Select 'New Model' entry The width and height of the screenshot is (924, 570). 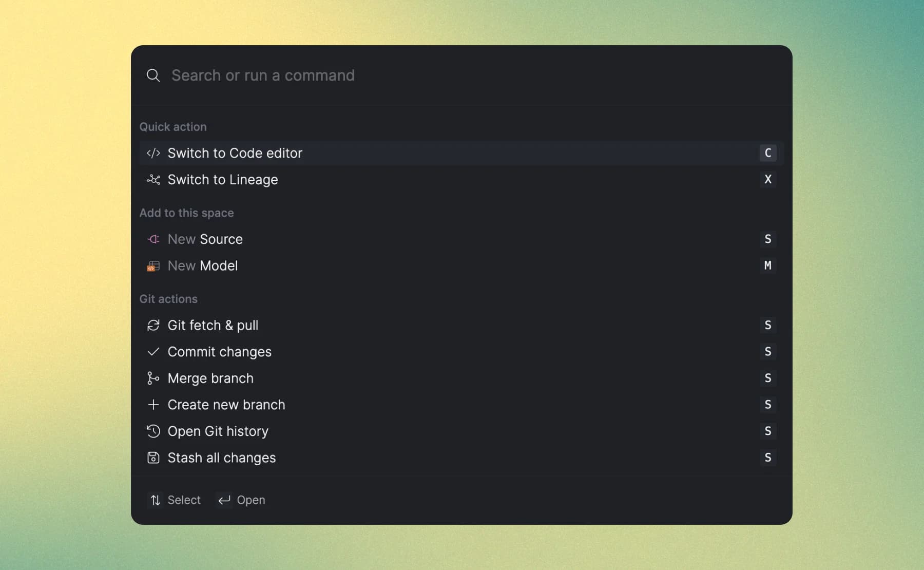tap(461, 266)
